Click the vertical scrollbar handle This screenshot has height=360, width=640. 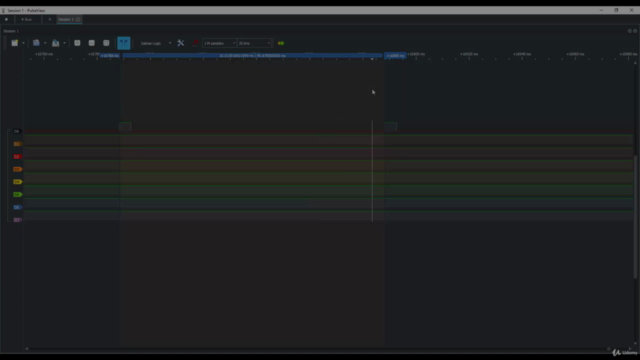(635, 217)
